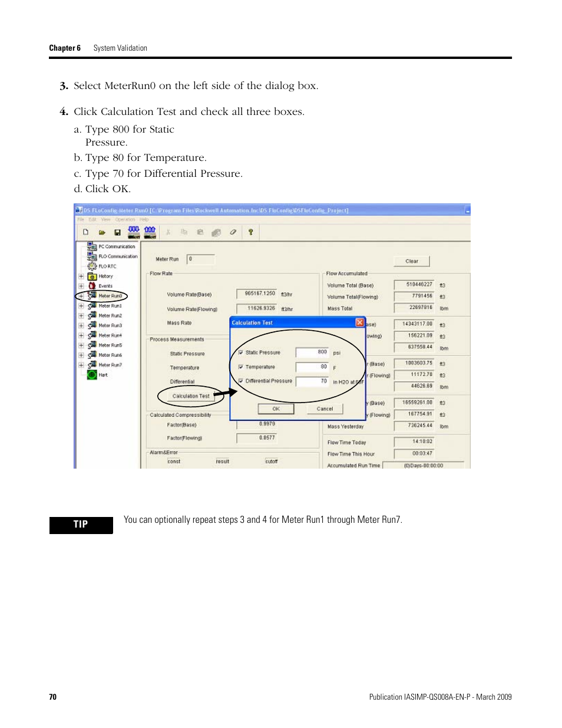
Task: Select the Events alarm icon
Action: pos(92,286)
